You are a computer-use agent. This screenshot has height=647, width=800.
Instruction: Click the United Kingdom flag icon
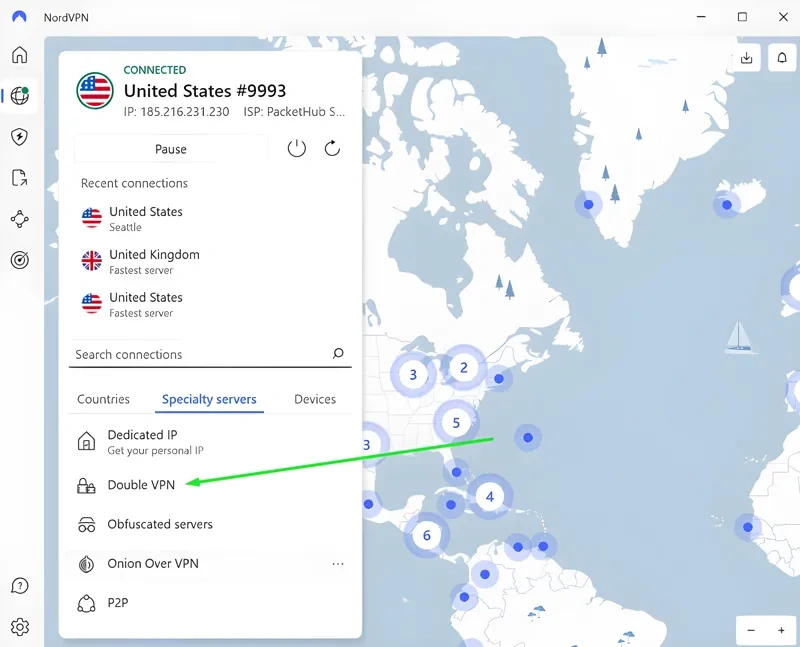(92, 261)
